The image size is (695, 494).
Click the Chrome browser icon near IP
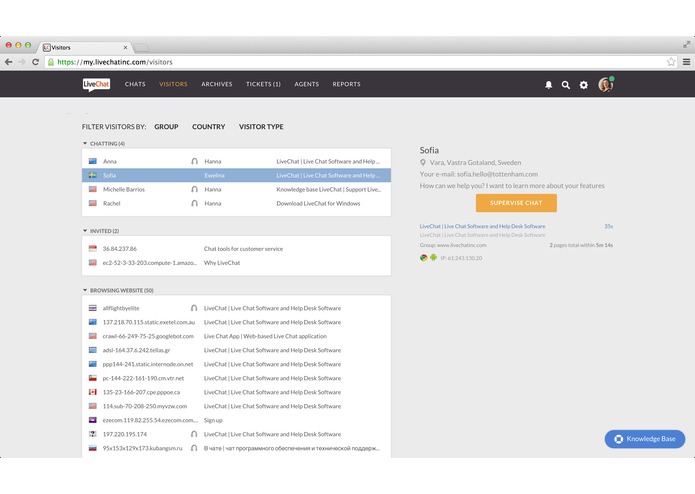(x=424, y=258)
